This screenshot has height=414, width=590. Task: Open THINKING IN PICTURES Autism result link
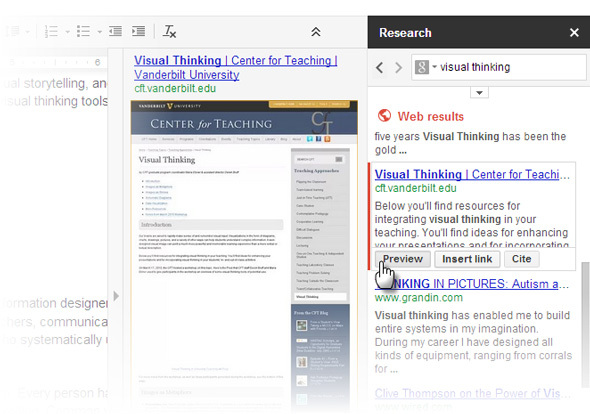471,284
